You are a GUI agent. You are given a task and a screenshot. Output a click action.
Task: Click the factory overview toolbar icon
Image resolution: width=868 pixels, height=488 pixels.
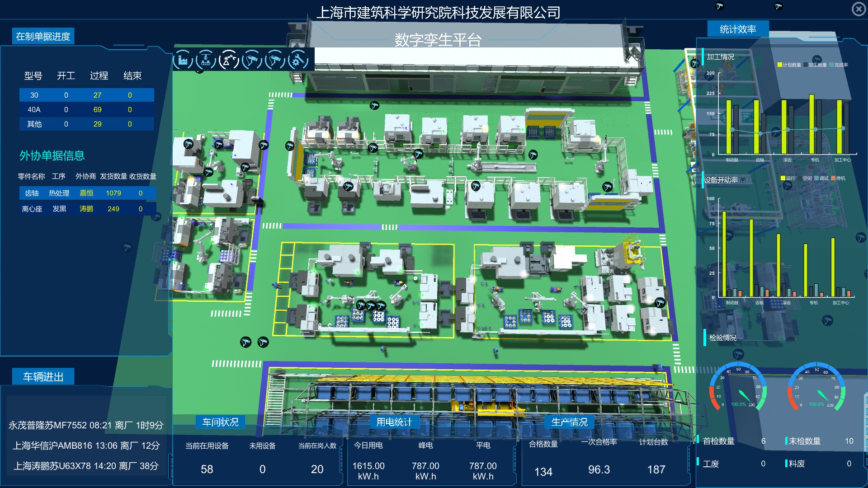183,60
